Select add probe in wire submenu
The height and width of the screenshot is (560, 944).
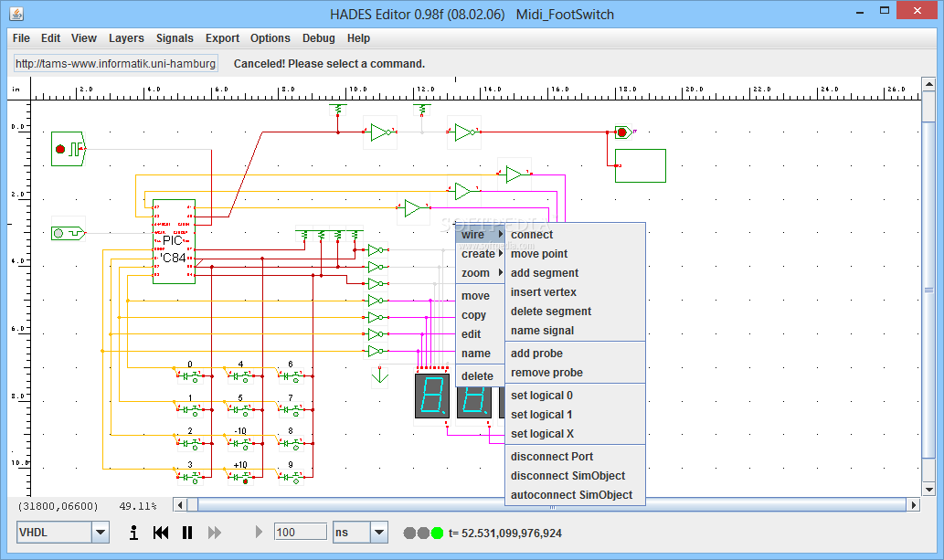[x=575, y=354]
